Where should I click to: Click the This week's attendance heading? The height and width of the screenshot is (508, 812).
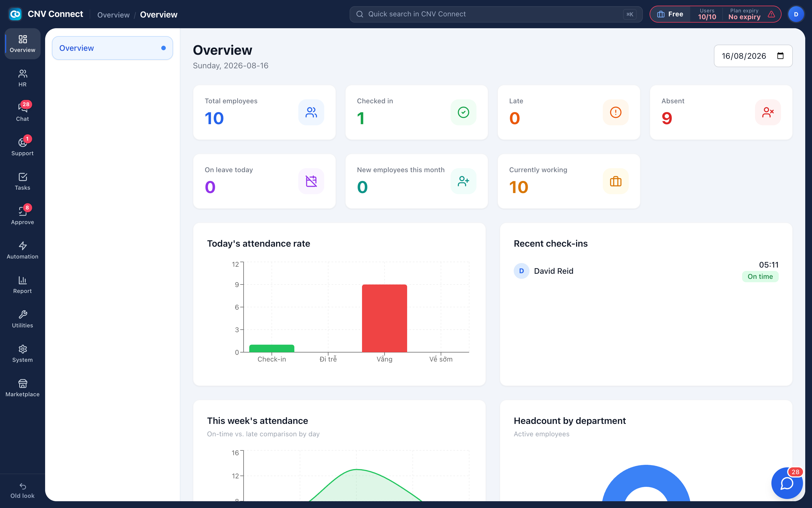click(257, 421)
